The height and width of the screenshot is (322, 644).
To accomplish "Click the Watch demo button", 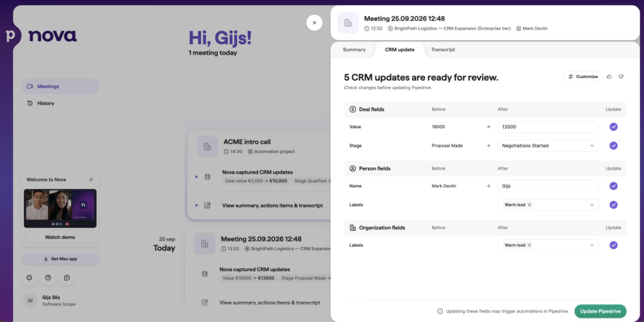I will click(x=60, y=237).
